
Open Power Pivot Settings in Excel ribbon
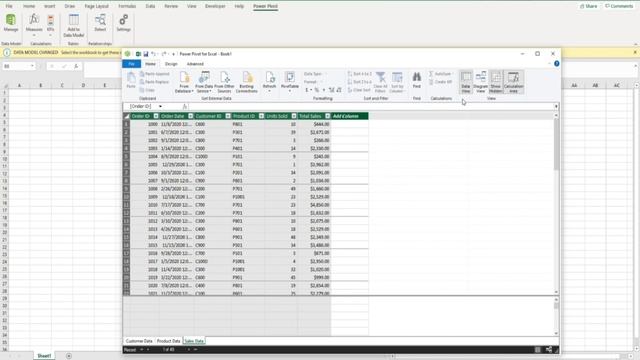pyautogui.click(x=123, y=23)
